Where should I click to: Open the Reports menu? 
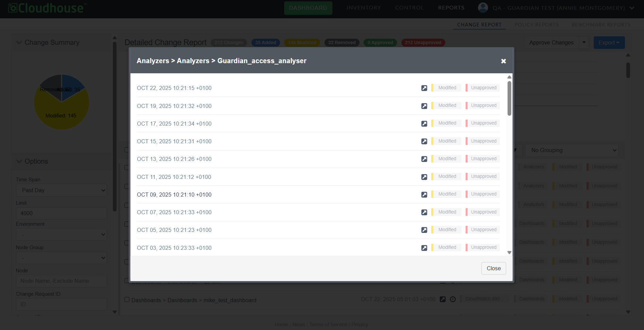pos(451,8)
